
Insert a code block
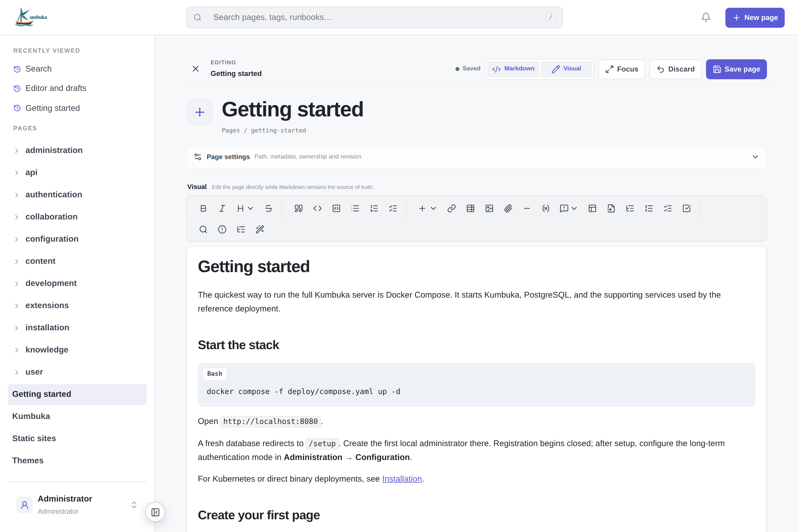pyautogui.click(x=336, y=208)
